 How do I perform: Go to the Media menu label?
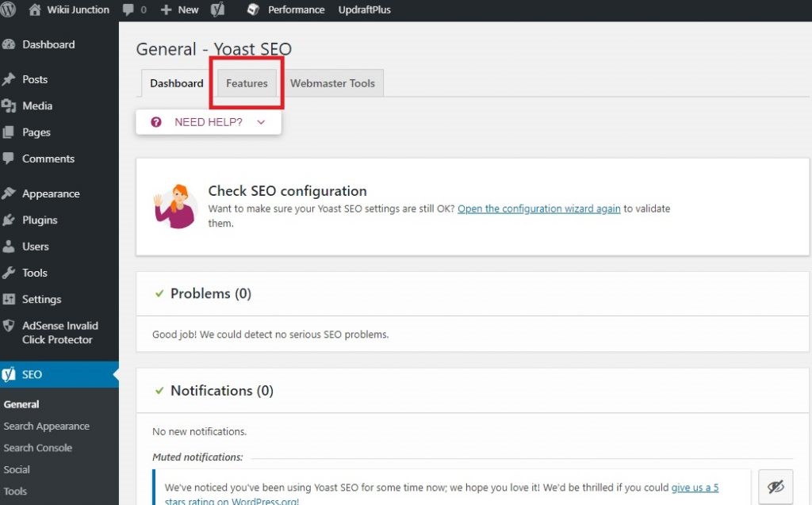click(37, 105)
